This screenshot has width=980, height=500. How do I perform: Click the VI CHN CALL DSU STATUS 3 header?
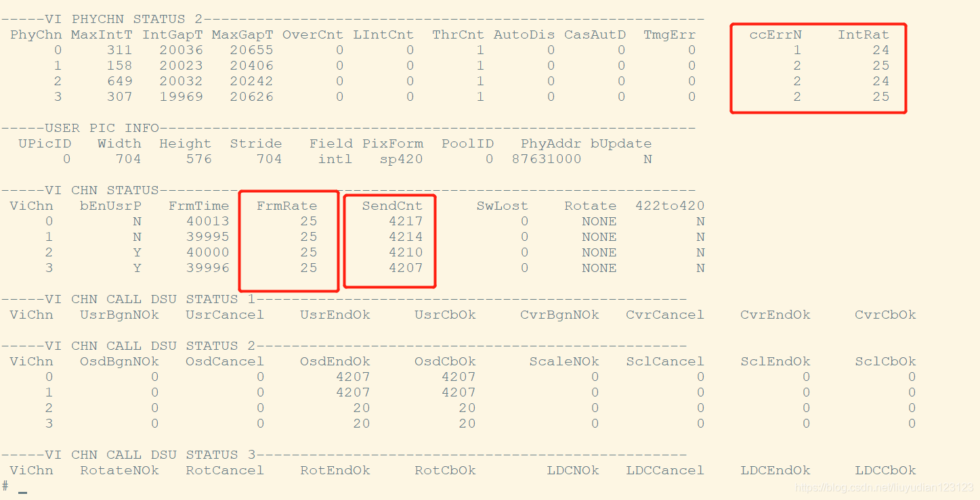[150, 455]
